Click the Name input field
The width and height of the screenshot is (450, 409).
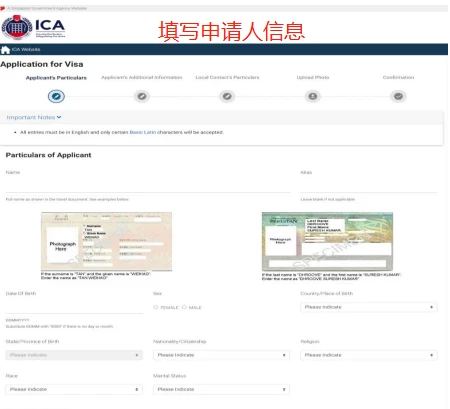point(148,185)
